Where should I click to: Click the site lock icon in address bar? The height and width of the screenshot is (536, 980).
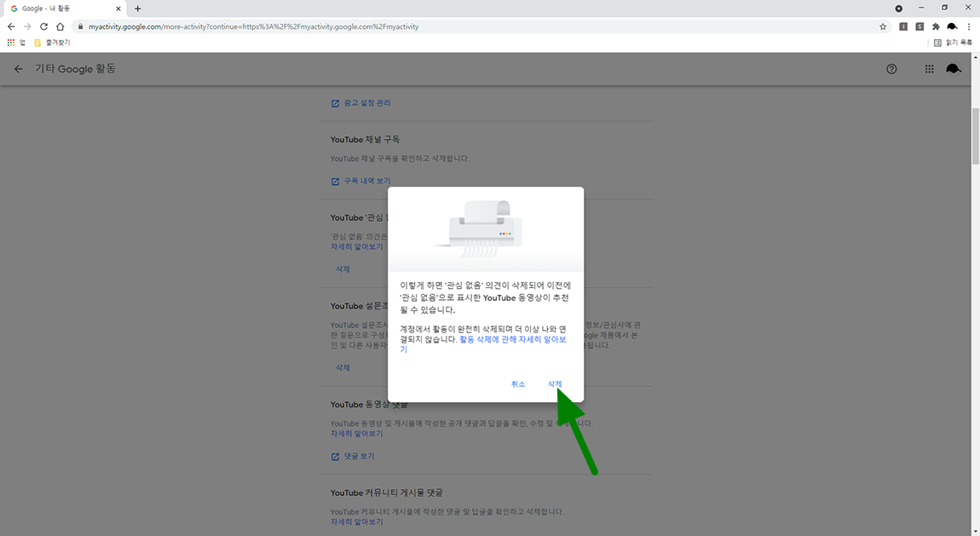80,26
